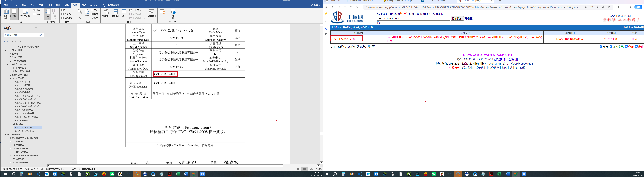Click the Word horizontal scrollbar
The height and width of the screenshot is (177, 644).
click(x=167, y=166)
